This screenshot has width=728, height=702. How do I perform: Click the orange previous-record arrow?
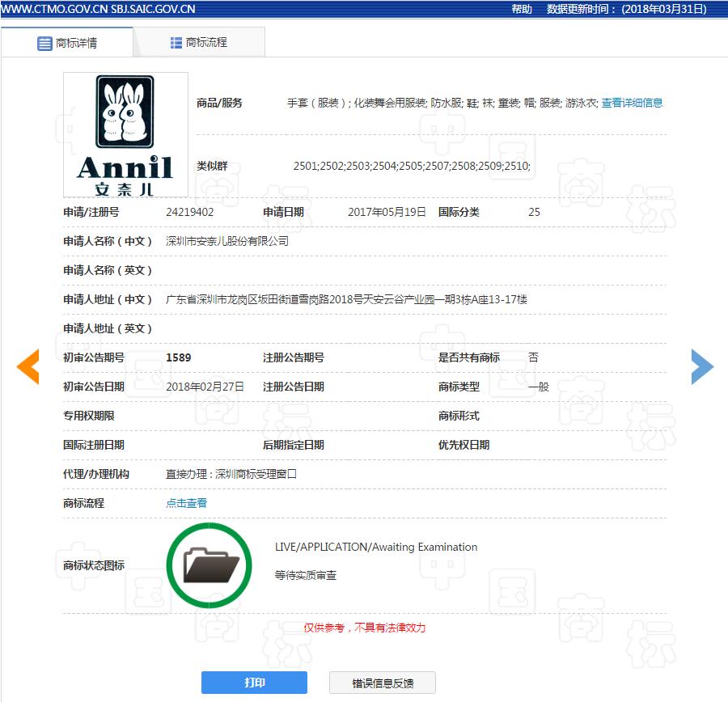28,366
